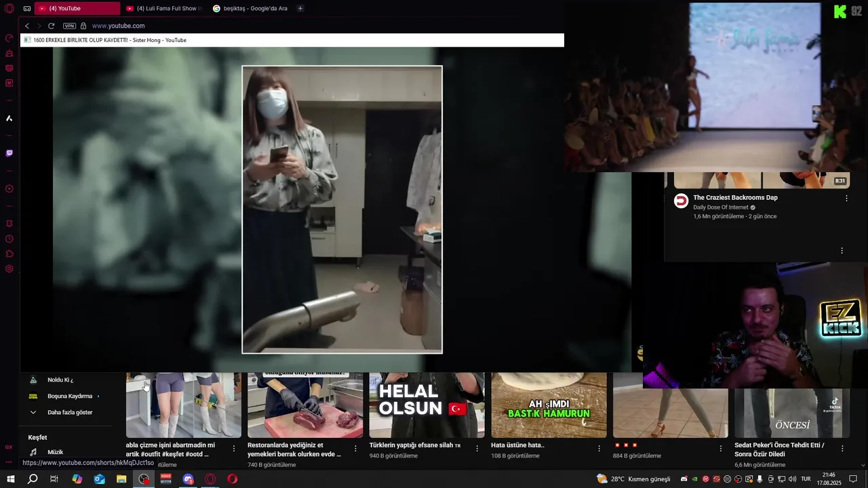The image size is (868, 488).
Task: Expand 'Daha fazla göster' subscriptions list
Action: pyautogui.click(x=70, y=412)
